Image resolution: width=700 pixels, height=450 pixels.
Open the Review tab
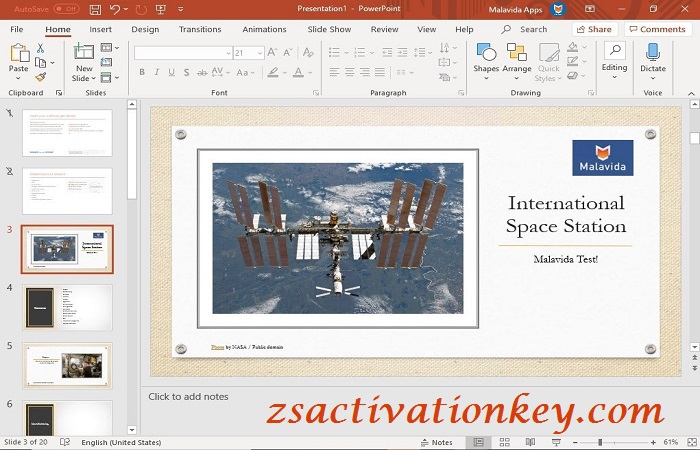point(384,29)
